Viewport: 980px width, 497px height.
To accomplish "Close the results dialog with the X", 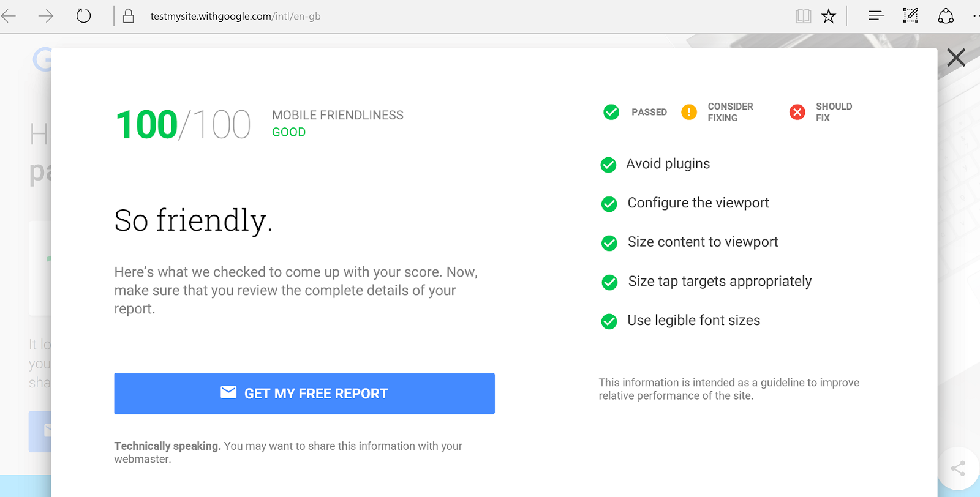I will click(x=956, y=58).
